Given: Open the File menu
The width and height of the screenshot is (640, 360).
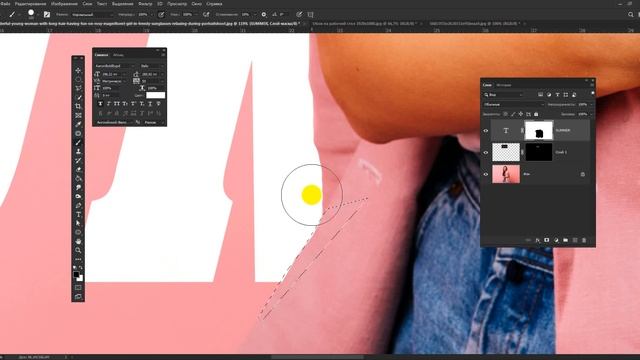Looking at the screenshot, I should tap(5, 4).
